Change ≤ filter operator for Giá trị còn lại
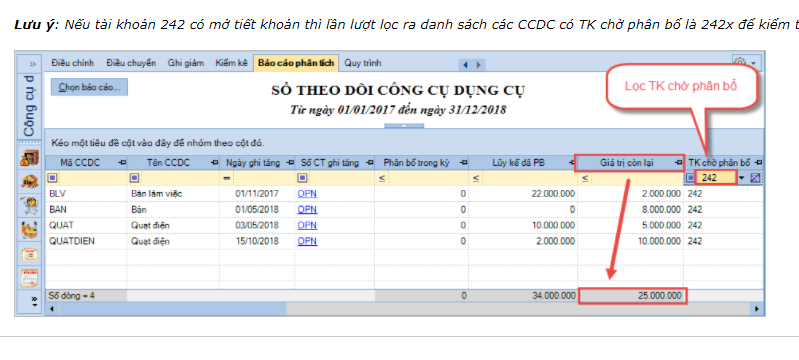This screenshot has height=360, width=799. [x=585, y=178]
